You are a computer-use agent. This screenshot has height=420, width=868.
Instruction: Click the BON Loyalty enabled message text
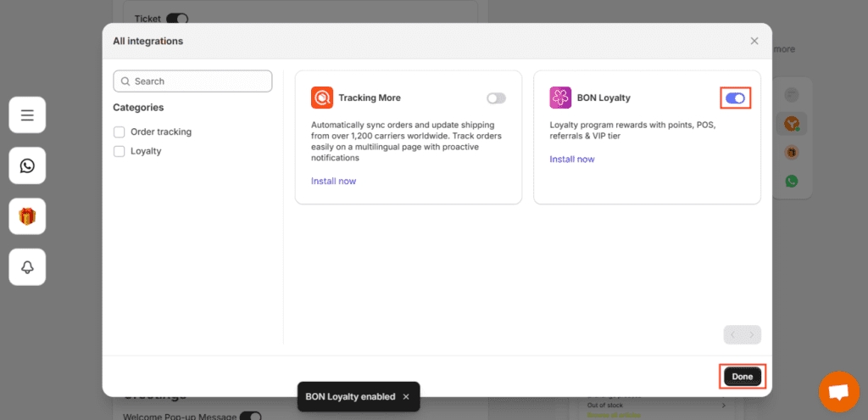pyautogui.click(x=350, y=397)
